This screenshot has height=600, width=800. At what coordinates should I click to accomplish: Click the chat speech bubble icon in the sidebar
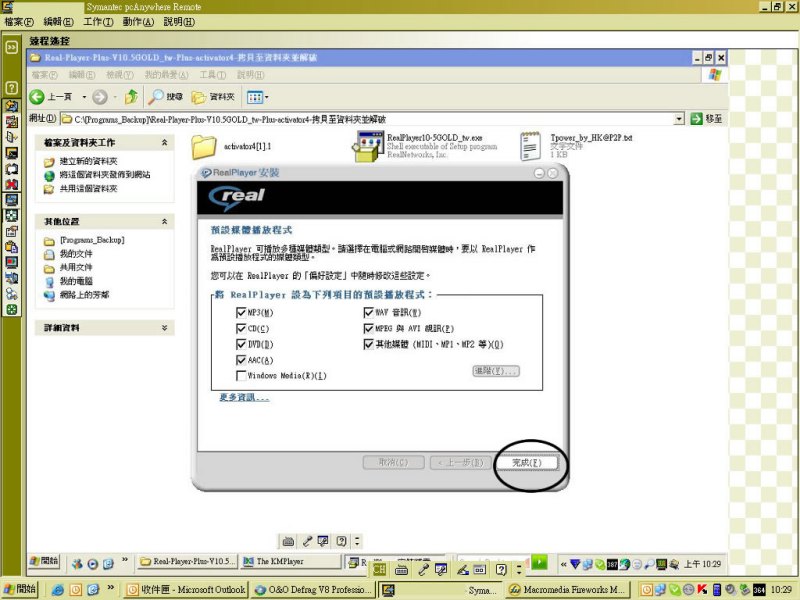11,168
